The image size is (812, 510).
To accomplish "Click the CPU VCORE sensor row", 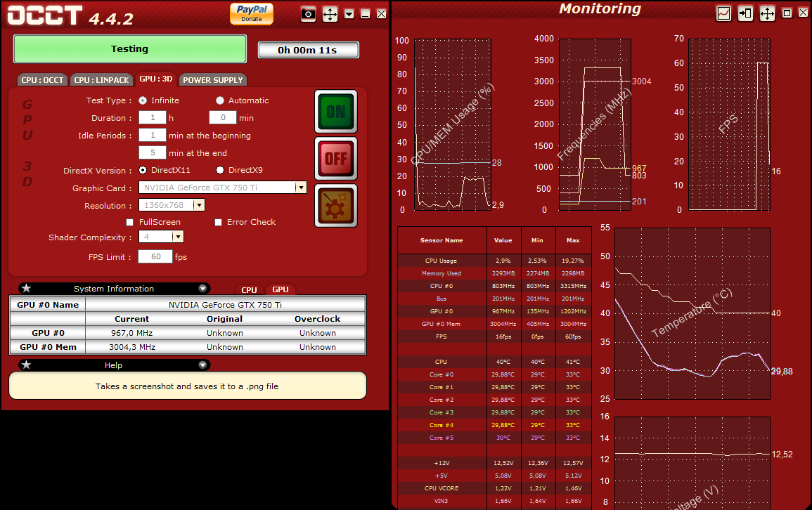I will click(x=494, y=488).
